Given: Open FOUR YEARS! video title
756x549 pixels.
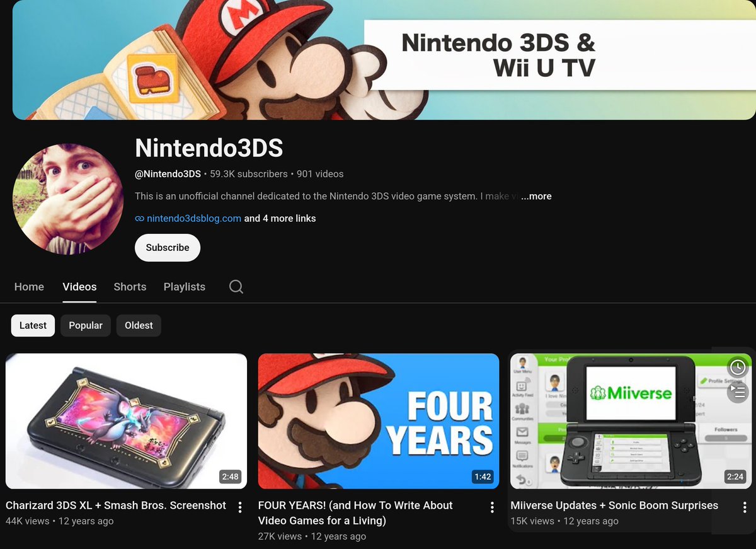Looking at the screenshot, I should tap(355, 513).
